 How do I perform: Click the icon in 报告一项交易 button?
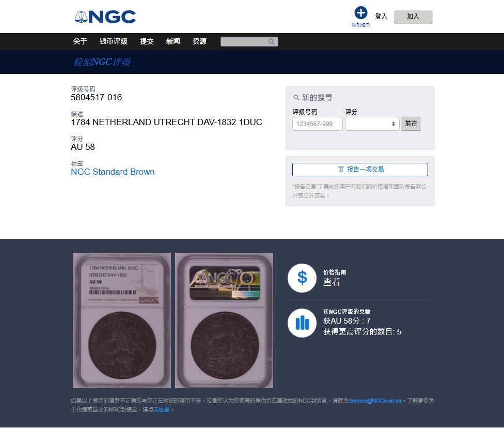[x=341, y=169]
